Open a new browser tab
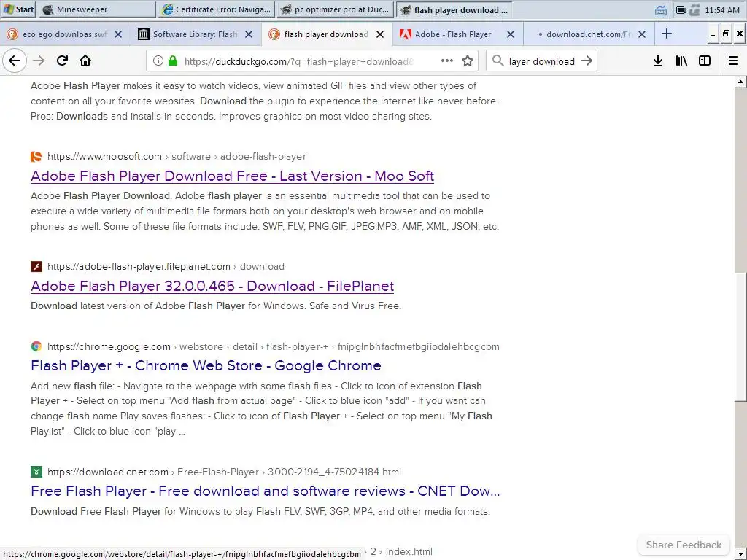The width and height of the screenshot is (747, 560). [667, 34]
